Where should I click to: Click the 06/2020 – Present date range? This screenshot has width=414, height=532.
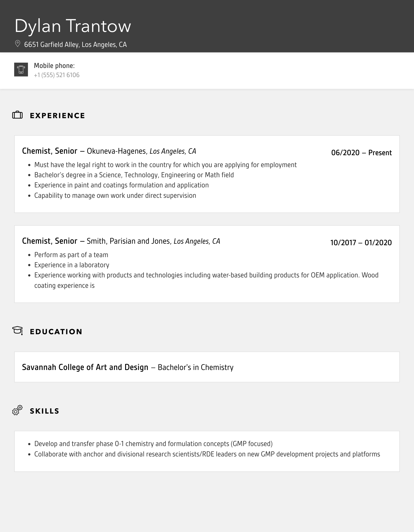361,153
